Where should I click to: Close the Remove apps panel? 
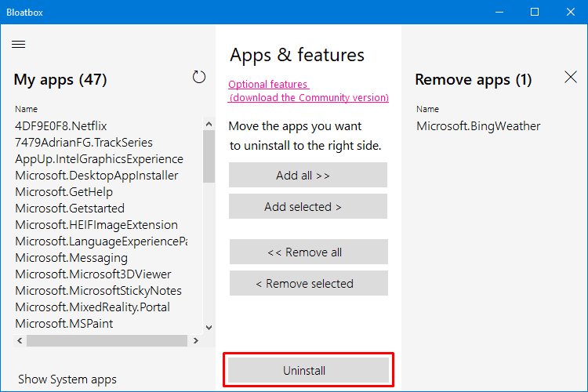point(571,78)
